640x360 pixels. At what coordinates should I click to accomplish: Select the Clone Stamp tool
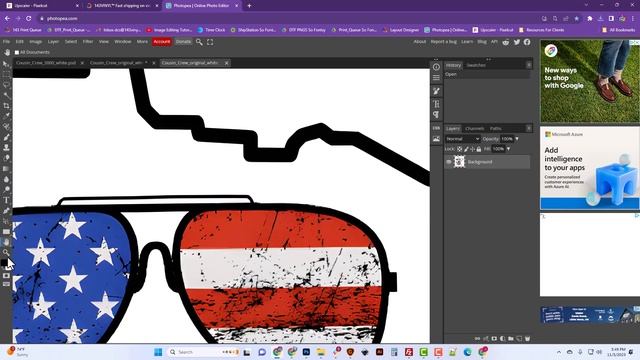pos(6,147)
